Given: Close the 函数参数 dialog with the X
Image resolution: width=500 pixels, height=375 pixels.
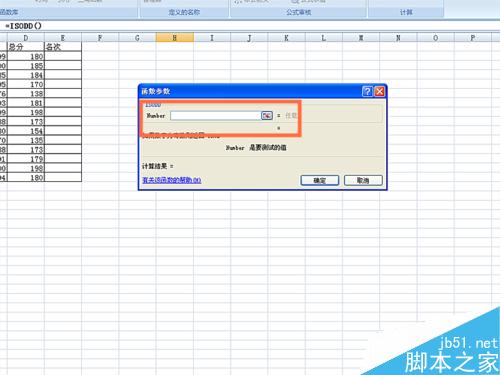Looking at the screenshot, I should point(380,91).
